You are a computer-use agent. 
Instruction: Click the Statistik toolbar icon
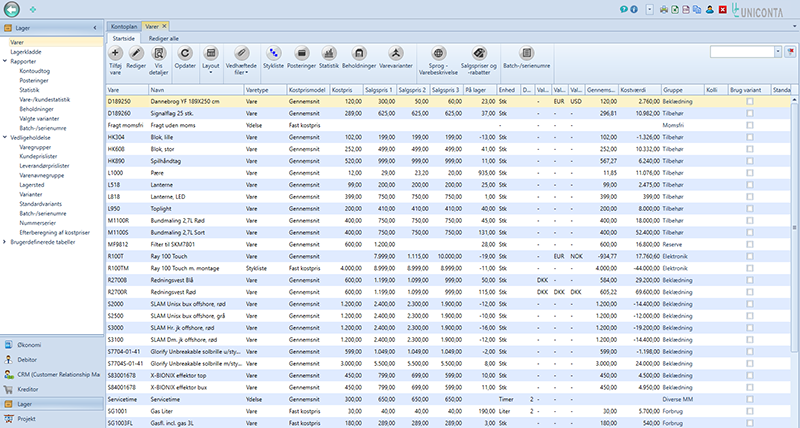click(x=329, y=53)
